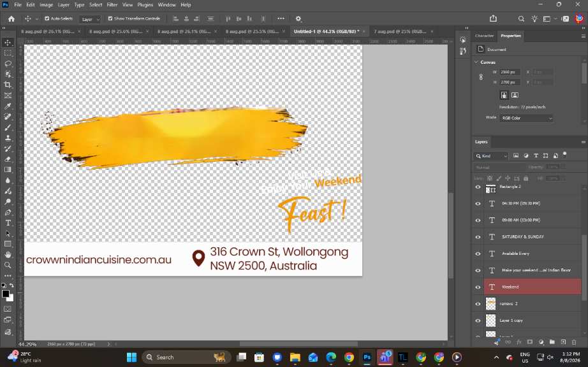Select the Horizontal Type tool
The height and width of the screenshot is (367, 588).
8,223
